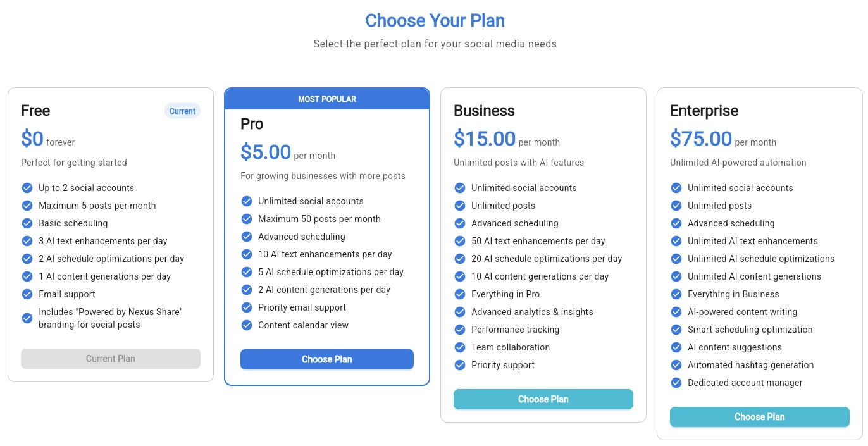
Task: Click checkmark beside "Smart scheduling optimization"
Action: point(676,330)
